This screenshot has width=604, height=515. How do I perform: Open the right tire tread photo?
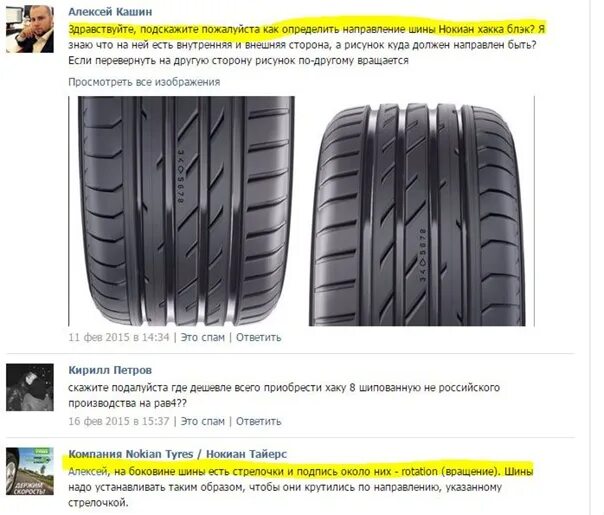point(417,214)
